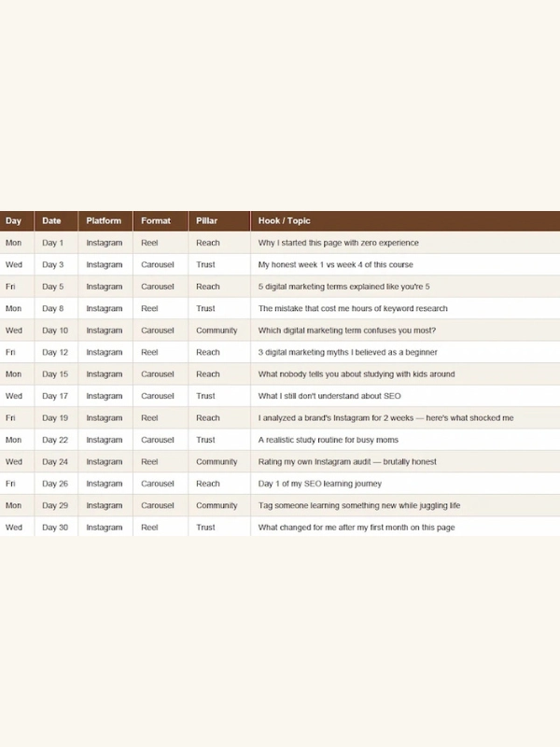
Task: Select the Day 26 date cell
Action: [x=56, y=484]
